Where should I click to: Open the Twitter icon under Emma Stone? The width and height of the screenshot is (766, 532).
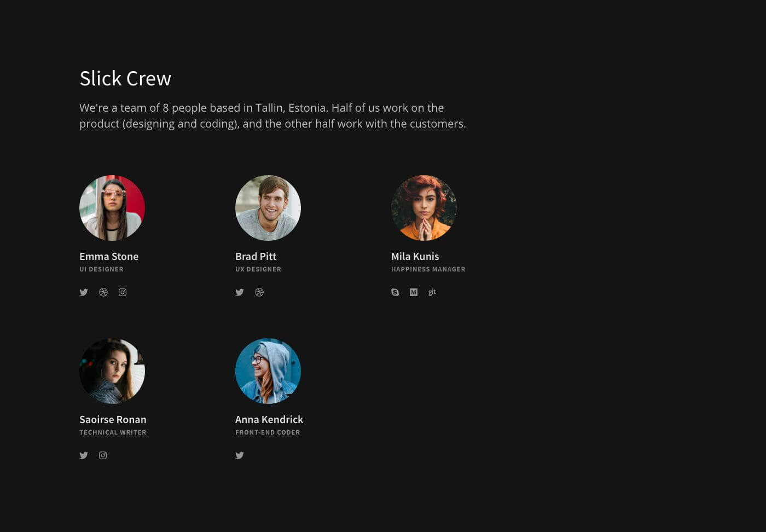[x=84, y=292]
